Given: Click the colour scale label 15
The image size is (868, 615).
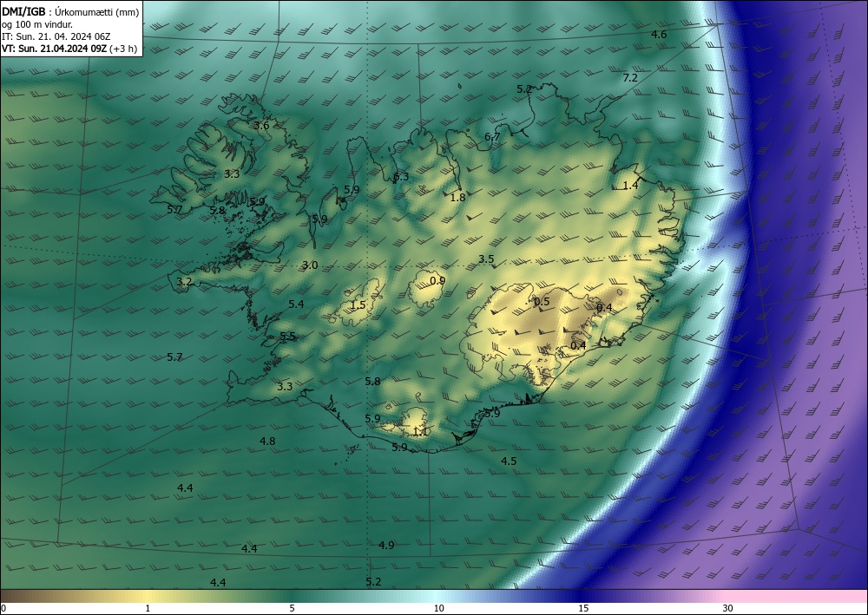Looking at the screenshot, I should coord(583,608).
